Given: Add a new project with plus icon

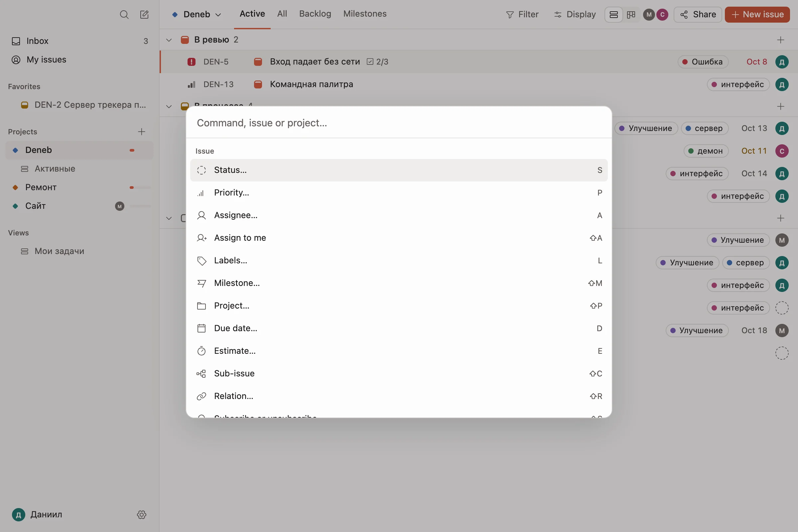Looking at the screenshot, I should tap(142, 132).
